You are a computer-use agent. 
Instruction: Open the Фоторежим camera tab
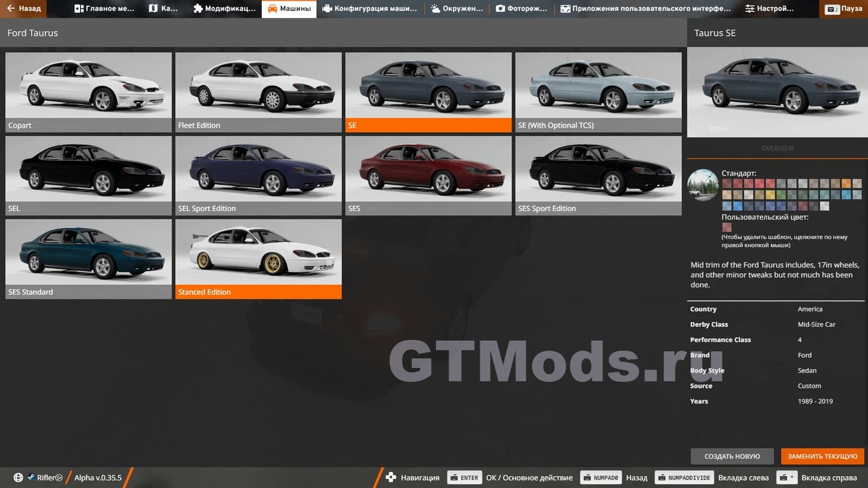coord(521,9)
